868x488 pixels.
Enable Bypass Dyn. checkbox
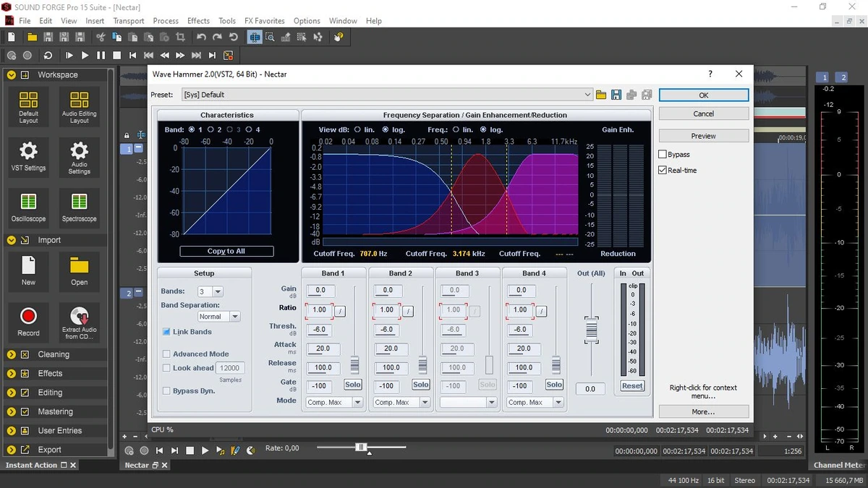click(166, 391)
